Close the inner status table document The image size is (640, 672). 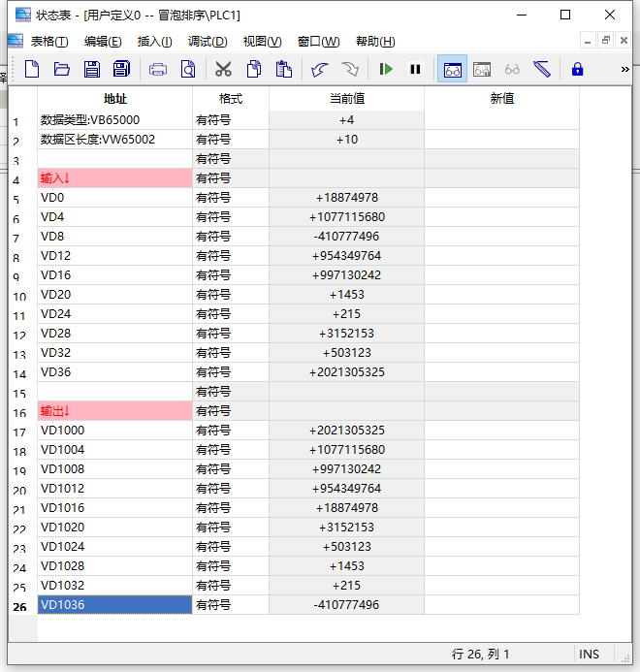coord(624,41)
